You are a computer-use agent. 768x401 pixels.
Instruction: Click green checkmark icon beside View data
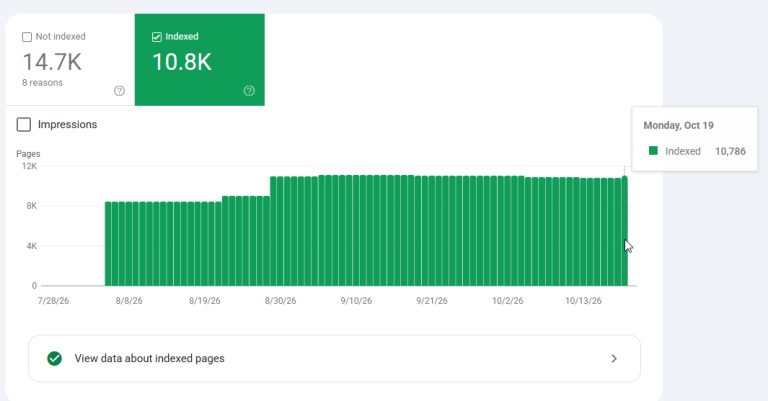tap(54, 358)
